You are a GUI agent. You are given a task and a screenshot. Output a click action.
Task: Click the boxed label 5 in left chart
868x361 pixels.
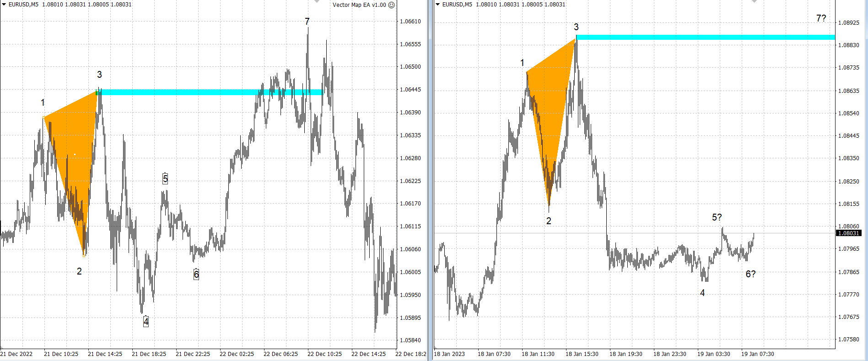[x=165, y=179]
